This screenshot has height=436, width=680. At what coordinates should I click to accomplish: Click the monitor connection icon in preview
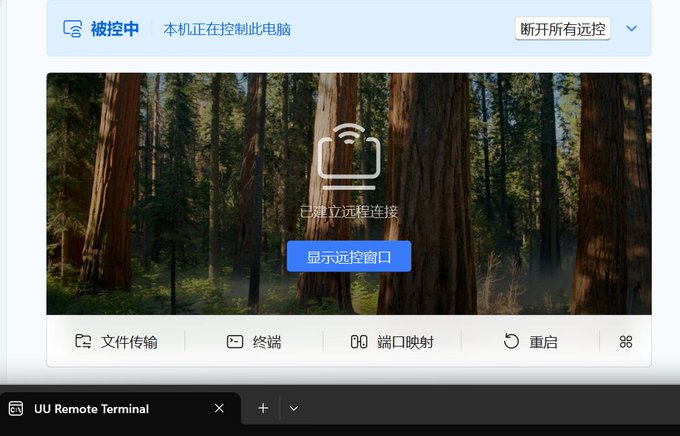click(349, 157)
